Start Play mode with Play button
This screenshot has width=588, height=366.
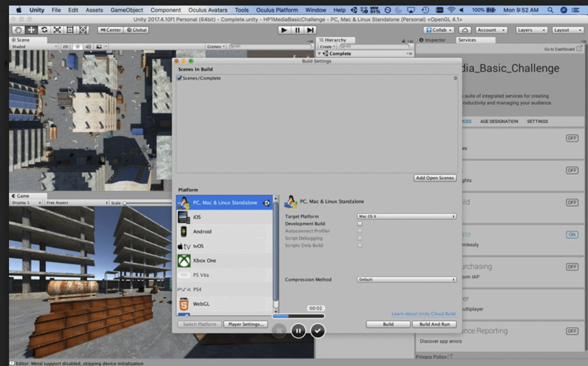point(284,30)
